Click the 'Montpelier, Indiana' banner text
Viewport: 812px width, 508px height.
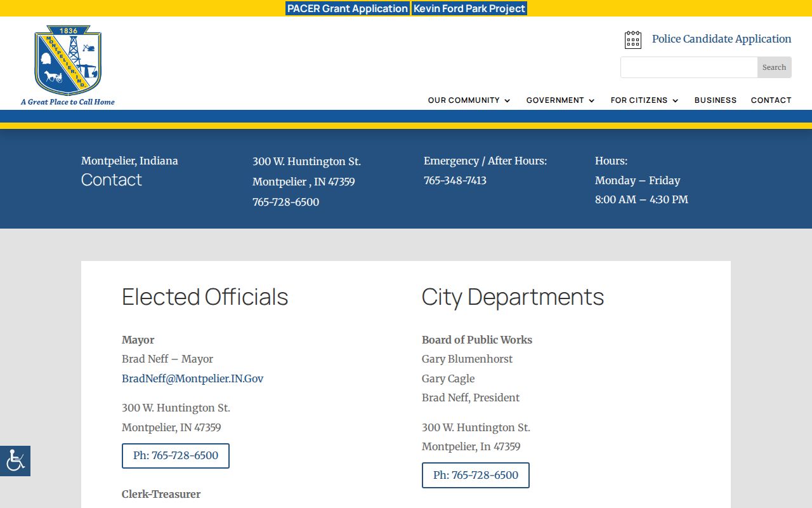pos(129,161)
